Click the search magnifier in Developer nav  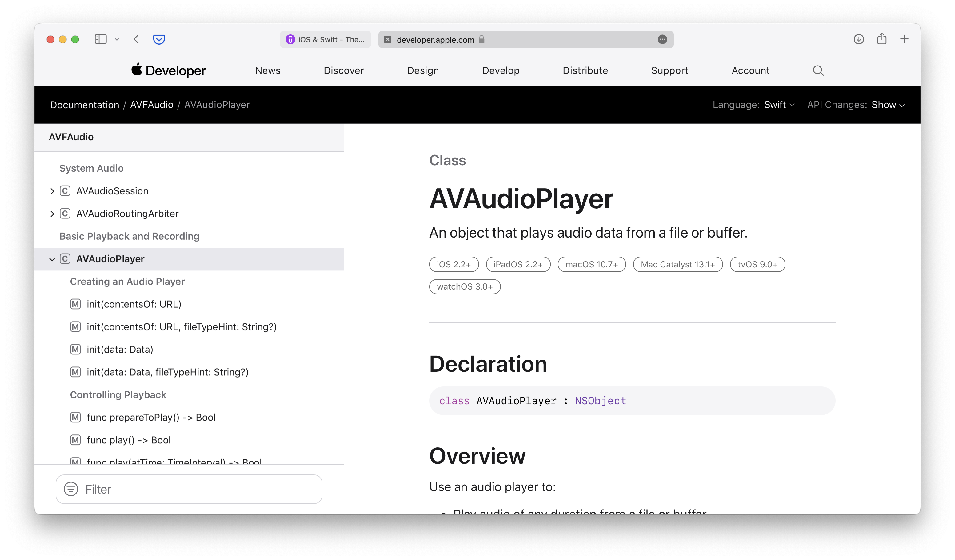818,70
